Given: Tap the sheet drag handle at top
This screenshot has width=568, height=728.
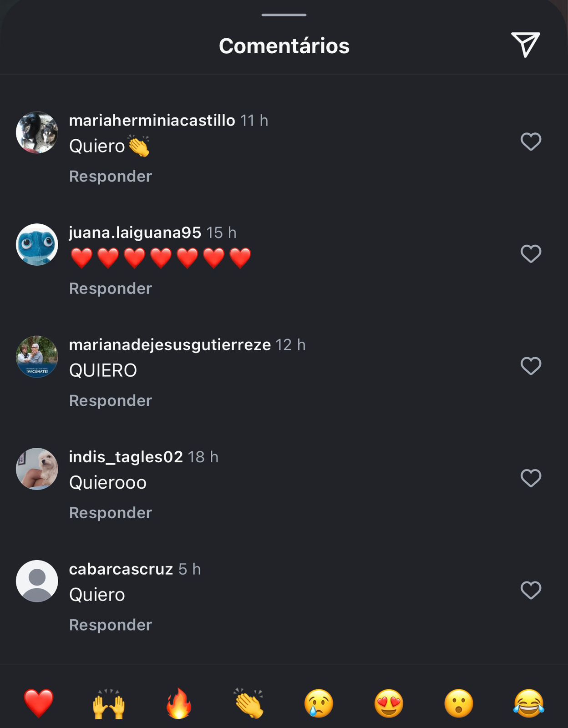Looking at the screenshot, I should click(x=284, y=15).
